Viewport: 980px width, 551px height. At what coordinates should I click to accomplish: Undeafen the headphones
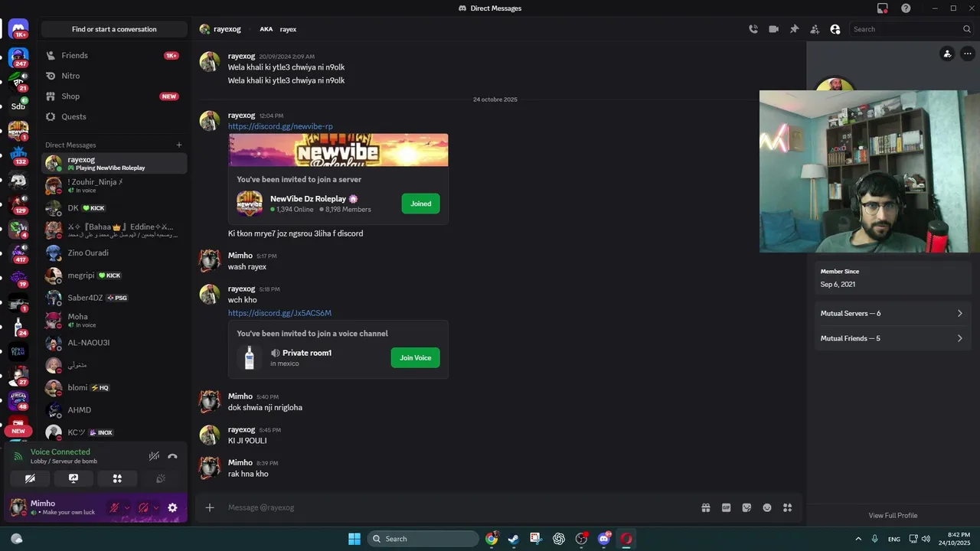pyautogui.click(x=143, y=507)
